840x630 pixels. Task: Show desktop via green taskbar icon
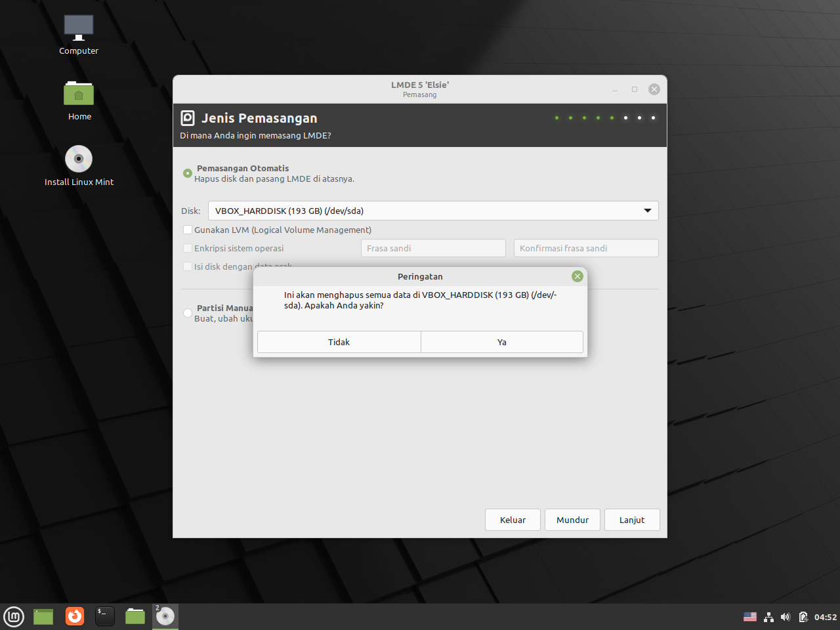click(x=43, y=616)
